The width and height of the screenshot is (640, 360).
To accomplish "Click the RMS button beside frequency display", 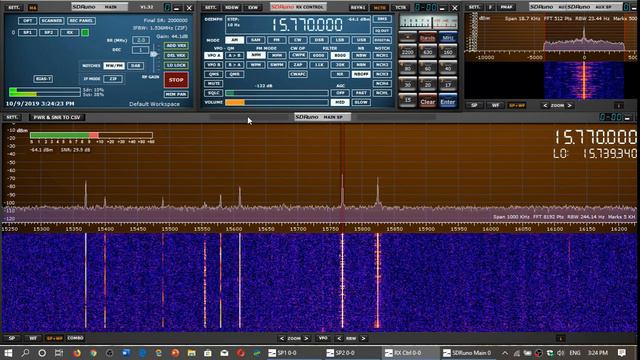I will point(382,19).
